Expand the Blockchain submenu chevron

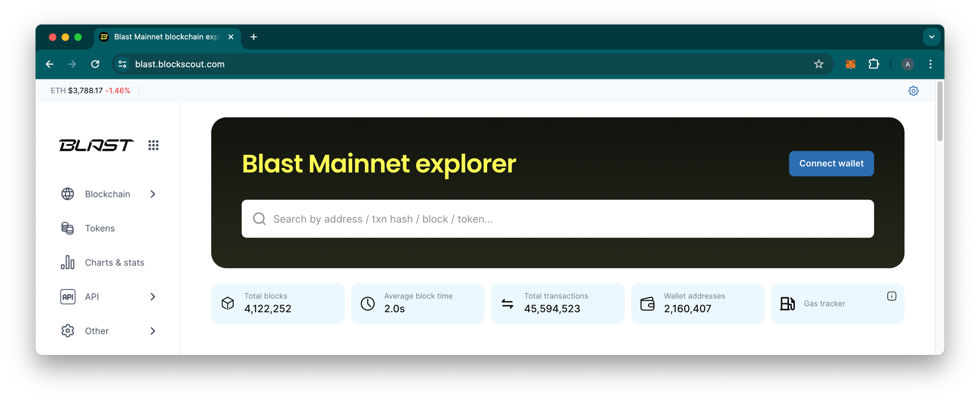tap(153, 194)
